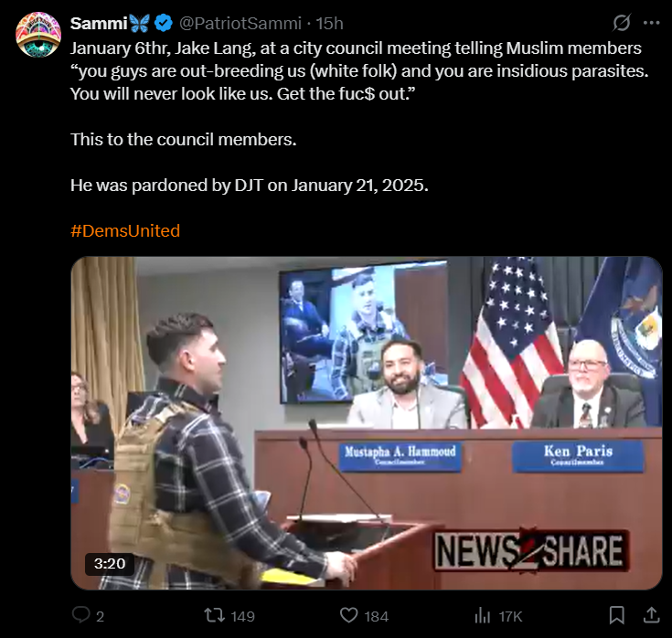Open the Grok explain-post icon
This screenshot has width=672, height=638.
click(x=621, y=23)
